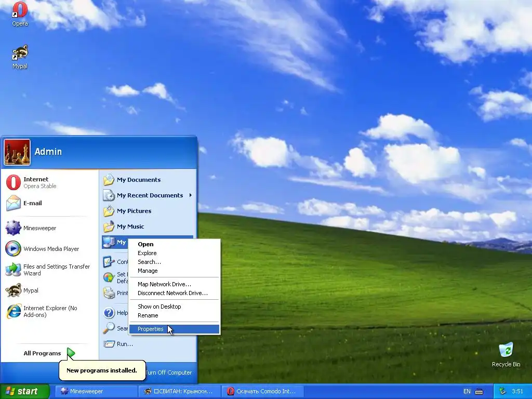Image resolution: width=532 pixels, height=399 pixels.
Task: Choose Manage in the context menu
Action: click(x=175, y=270)
